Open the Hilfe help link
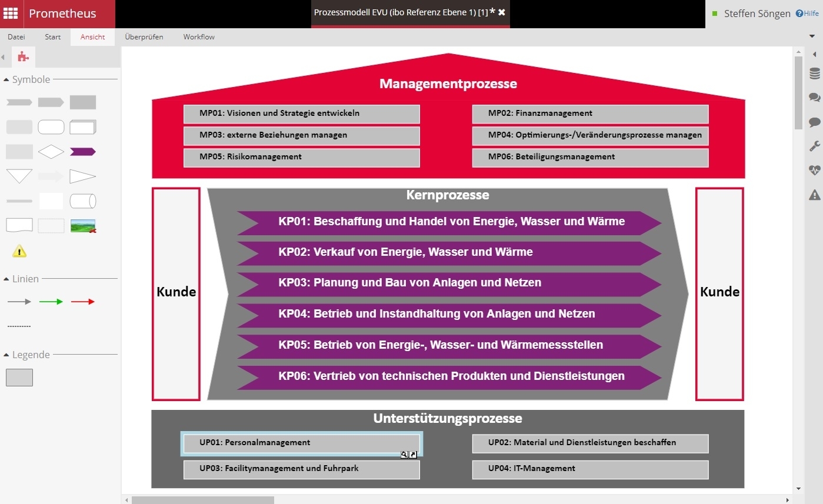Viewport: 823px width, 504px height. tap(807, 14)
